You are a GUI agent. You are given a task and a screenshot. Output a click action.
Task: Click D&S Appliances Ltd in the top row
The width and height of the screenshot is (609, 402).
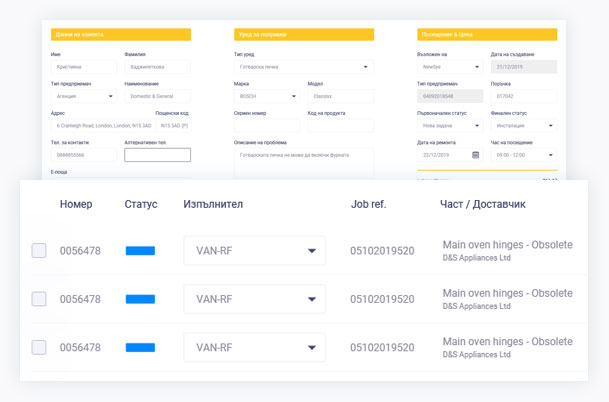pos(477,258)
